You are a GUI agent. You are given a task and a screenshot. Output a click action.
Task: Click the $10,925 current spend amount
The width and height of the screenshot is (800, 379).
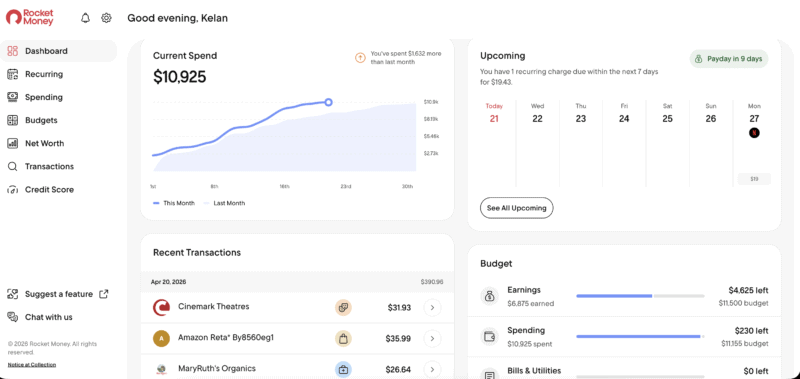click(180, 77)
